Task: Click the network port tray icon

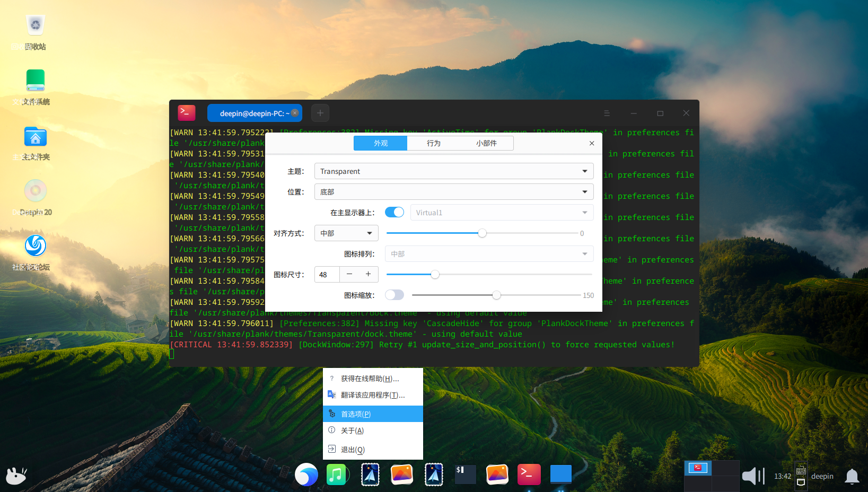Action: click(x=801, y=482)
